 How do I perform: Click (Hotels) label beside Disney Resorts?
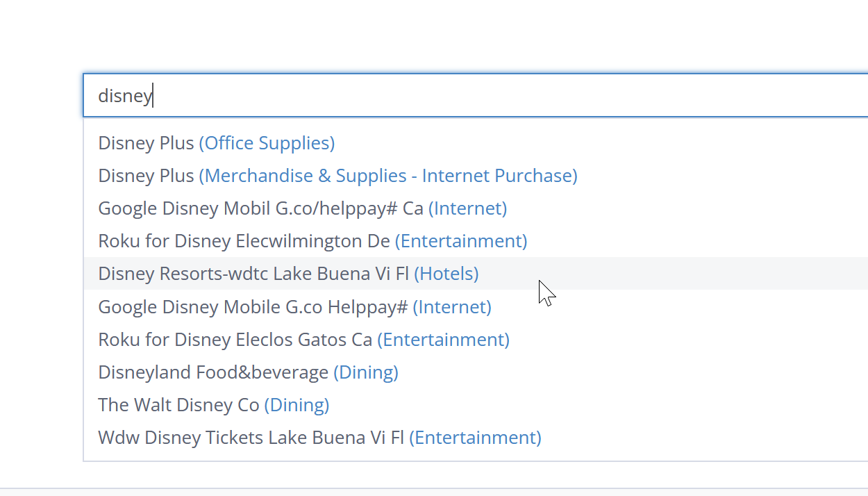click(446, 274)
